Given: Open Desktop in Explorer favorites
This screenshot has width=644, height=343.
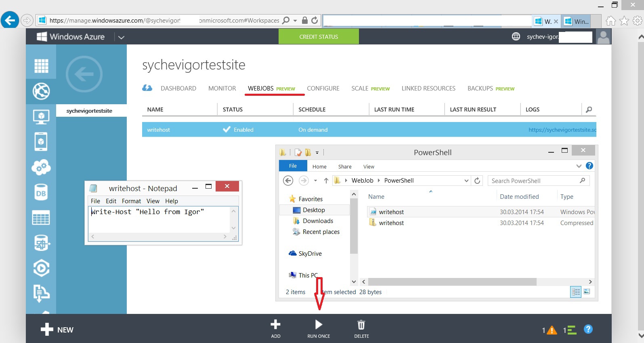Looking at the screenshot, I should [314, 210].
